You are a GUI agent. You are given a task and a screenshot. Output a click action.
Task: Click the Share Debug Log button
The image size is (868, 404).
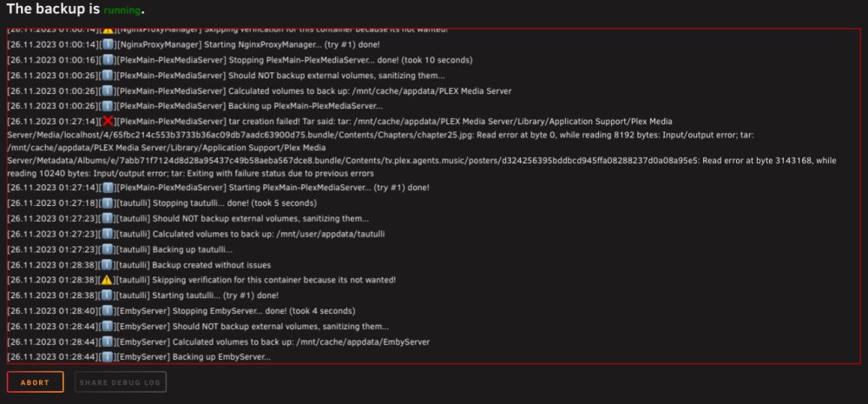coord(120,381)
